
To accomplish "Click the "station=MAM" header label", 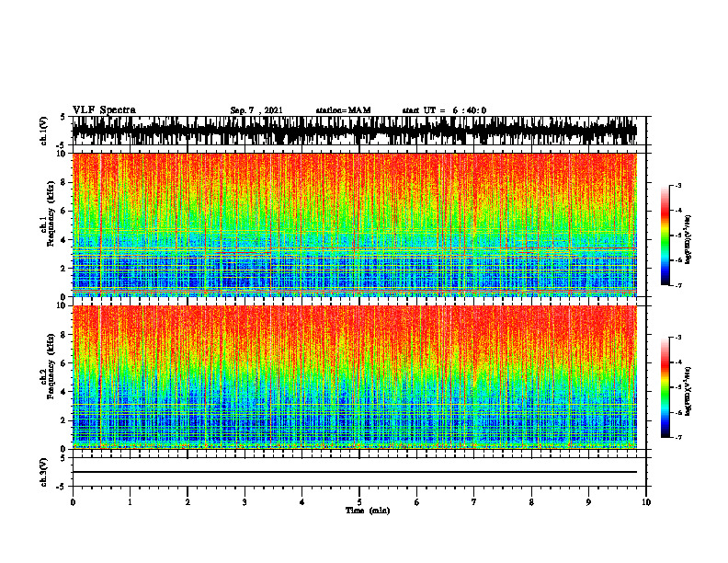I will [x=343, y=110].
